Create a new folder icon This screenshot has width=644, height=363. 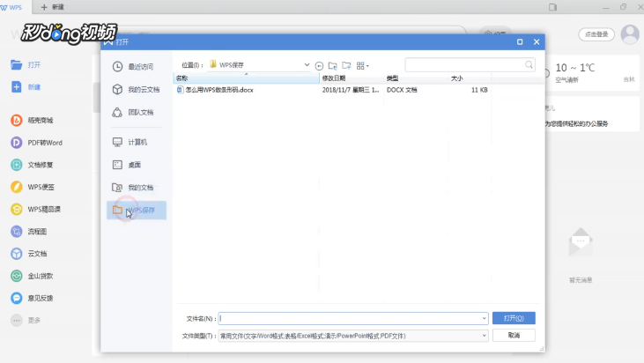(346, 66)
